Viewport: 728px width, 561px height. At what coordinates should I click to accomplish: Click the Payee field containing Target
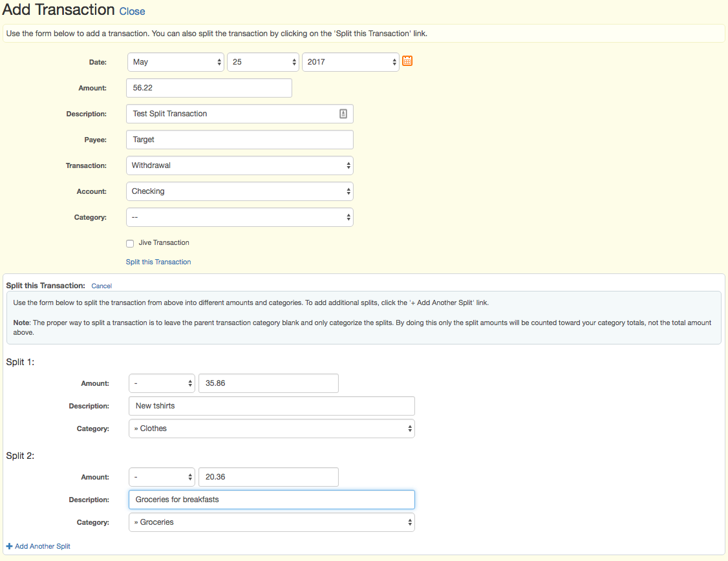click(240, 140)
